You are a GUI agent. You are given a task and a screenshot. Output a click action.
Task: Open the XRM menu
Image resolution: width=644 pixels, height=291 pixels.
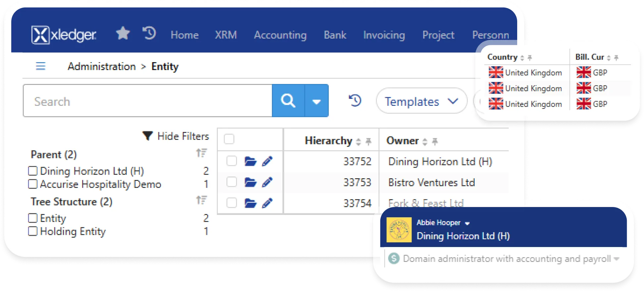pyautogui.click(x=226, y=35)
